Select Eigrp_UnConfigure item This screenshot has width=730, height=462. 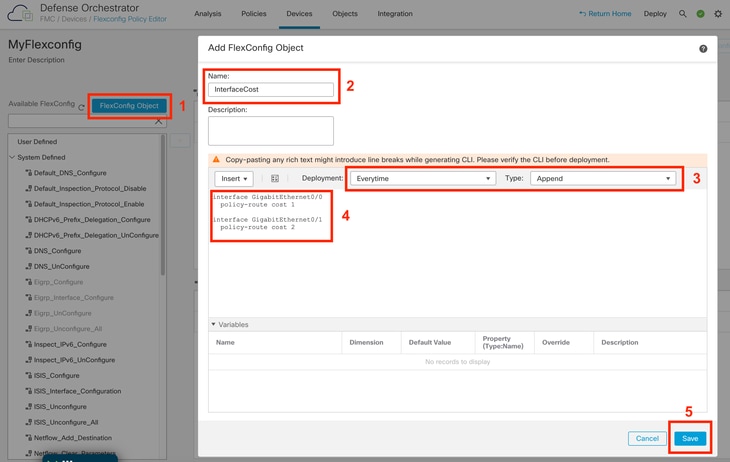point(62,313)
